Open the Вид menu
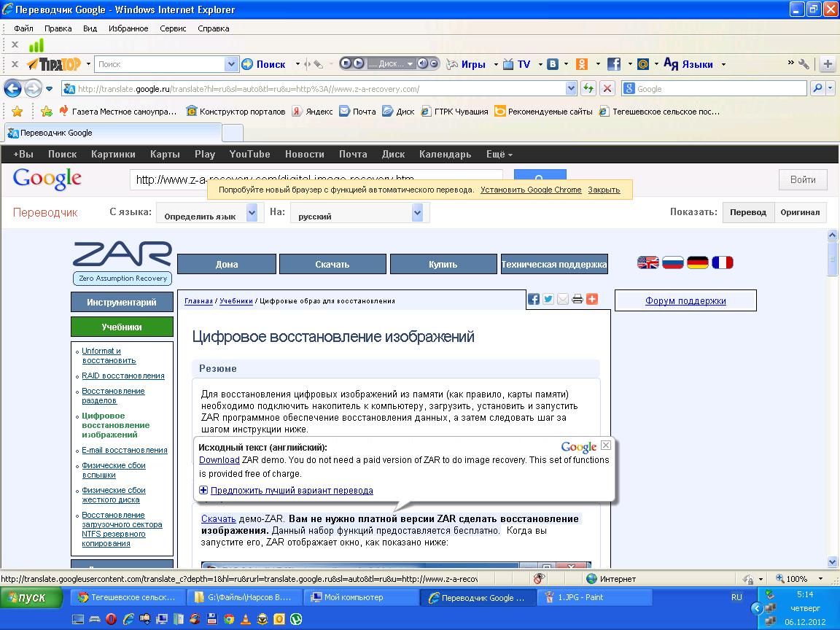The width and height of the screenshot is (840, 630). [x=90, y=28]
